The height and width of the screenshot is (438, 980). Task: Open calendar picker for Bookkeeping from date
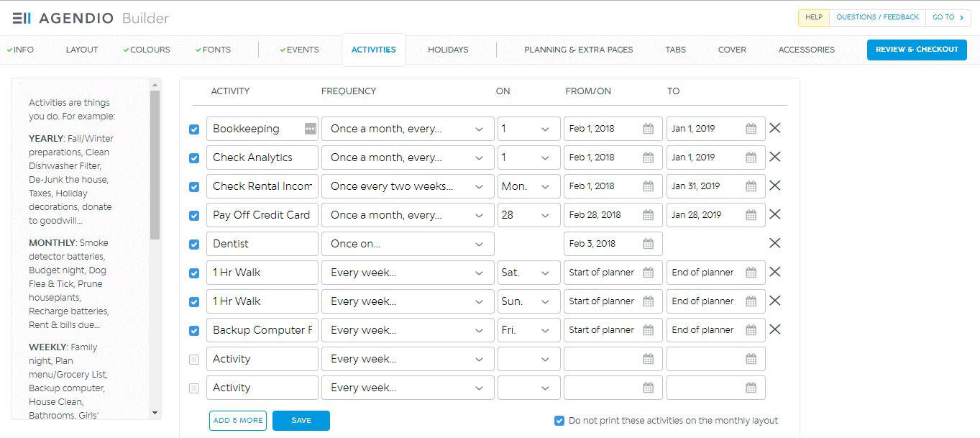click(648, 129)
